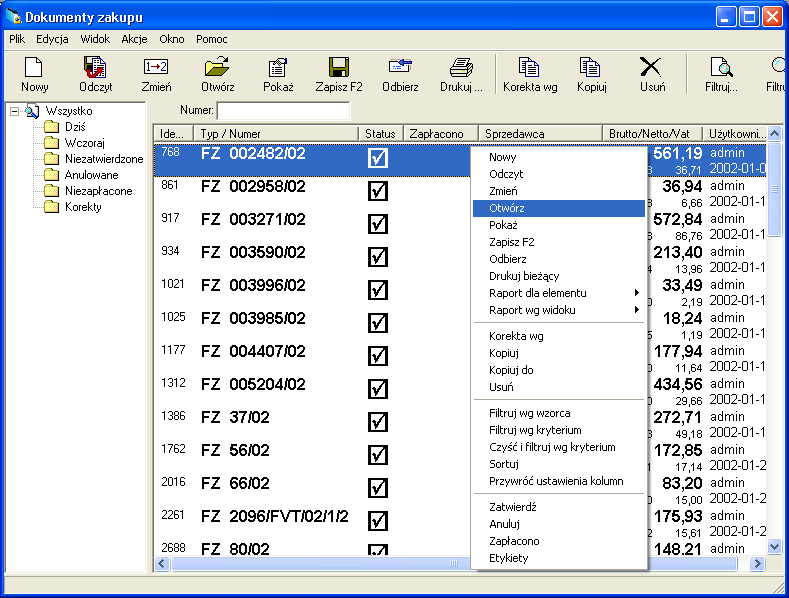Toggle status checkbox for FZ 004407/02
789x598 pixels.
pos(377,356)
